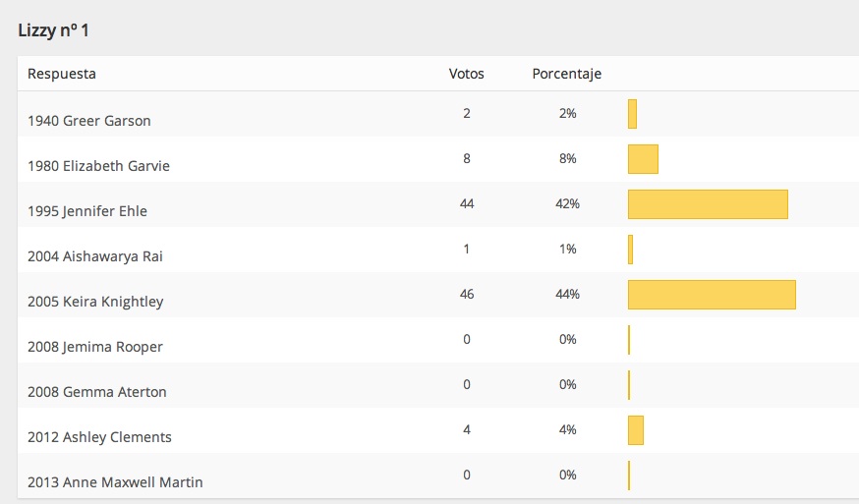
Task: Click the vote count 46 for Keira Knightley
Action: pyautogui.click(x=467, y=294)
